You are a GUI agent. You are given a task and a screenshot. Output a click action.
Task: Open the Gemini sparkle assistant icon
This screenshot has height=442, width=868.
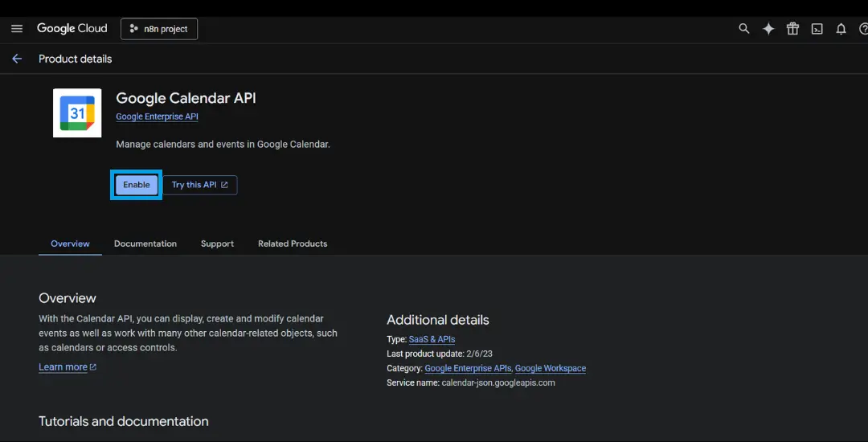pos(768,29)
